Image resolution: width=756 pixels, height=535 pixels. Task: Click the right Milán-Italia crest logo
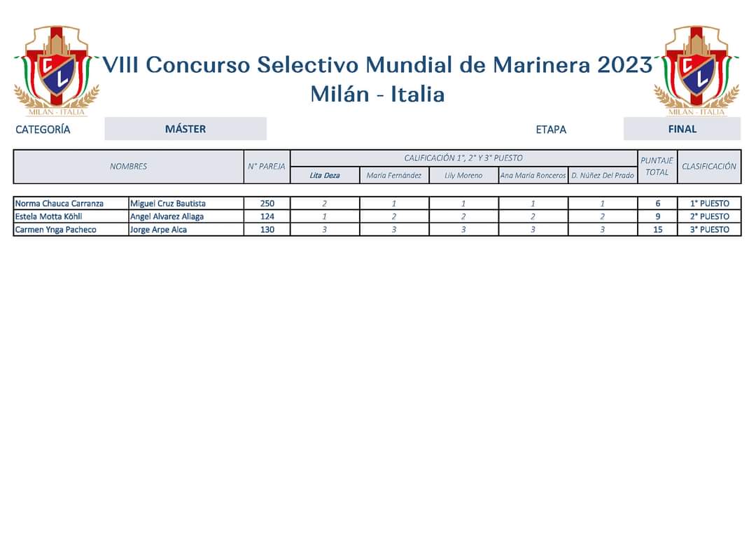[x=696, y=71]
